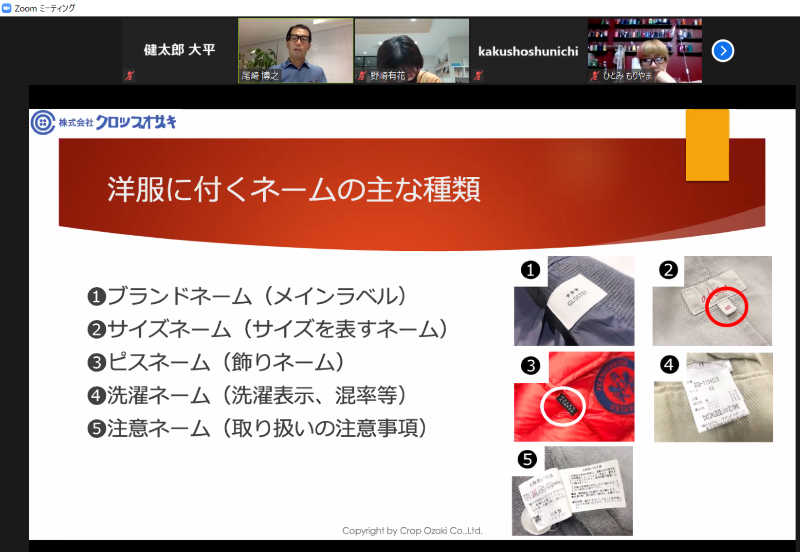Select 尾崎 博之 video thumbnail
Viewport: 800px width, 552px height.
point(295,50)
